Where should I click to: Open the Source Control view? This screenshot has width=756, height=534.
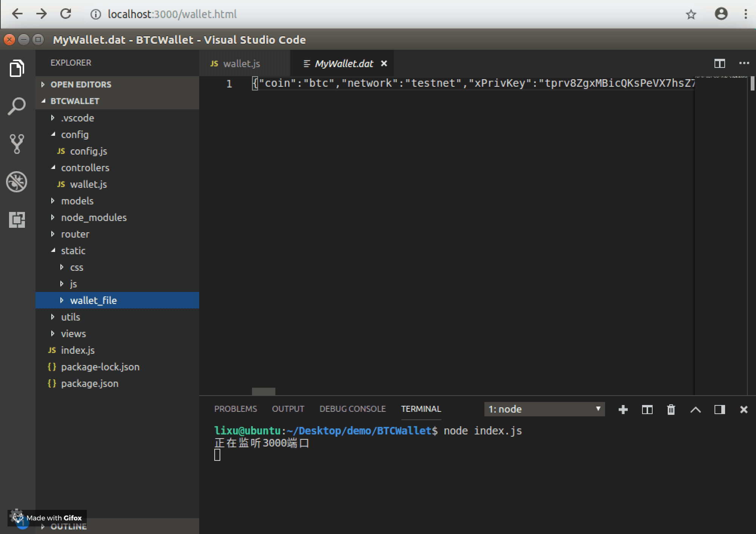[x=17, y=144]
